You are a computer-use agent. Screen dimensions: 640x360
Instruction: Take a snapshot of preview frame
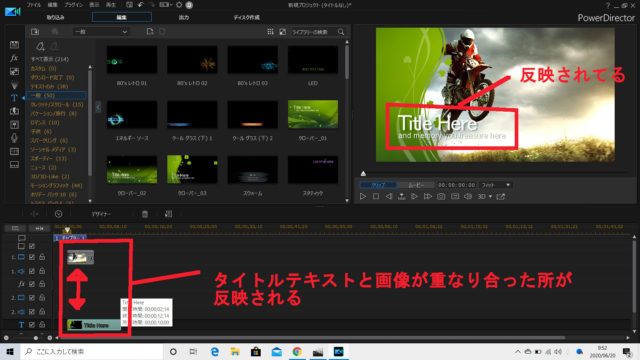[441, 196]
